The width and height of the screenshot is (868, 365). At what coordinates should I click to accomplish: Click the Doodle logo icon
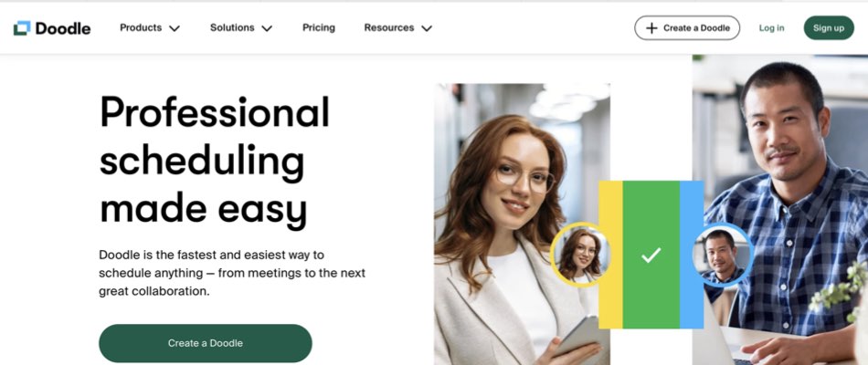pyautogui.click(x=22, y=27)
